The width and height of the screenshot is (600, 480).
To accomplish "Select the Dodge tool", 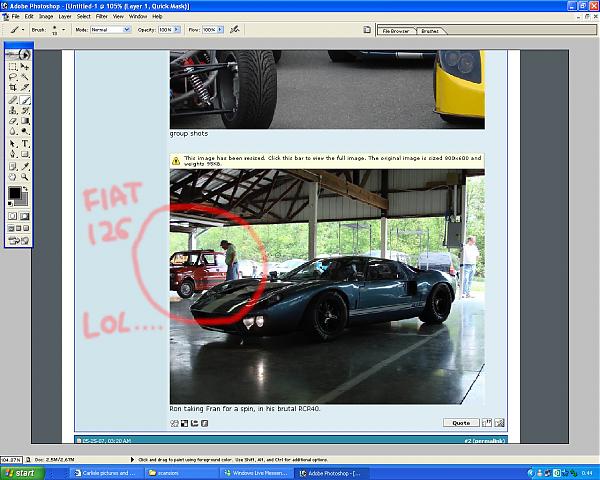I will 25,131.
